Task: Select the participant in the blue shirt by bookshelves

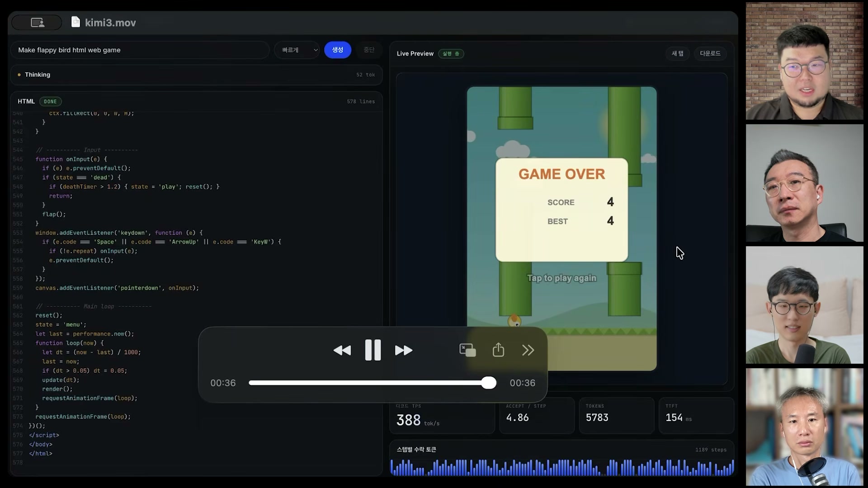Action: [x=804, y=427]
